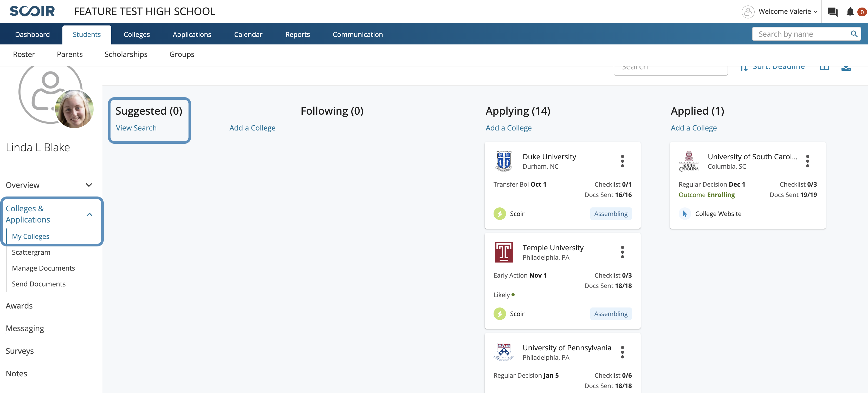Open the Scholarships sub-tab
Viewport: 868px width, 393px height.
(126, 55)
